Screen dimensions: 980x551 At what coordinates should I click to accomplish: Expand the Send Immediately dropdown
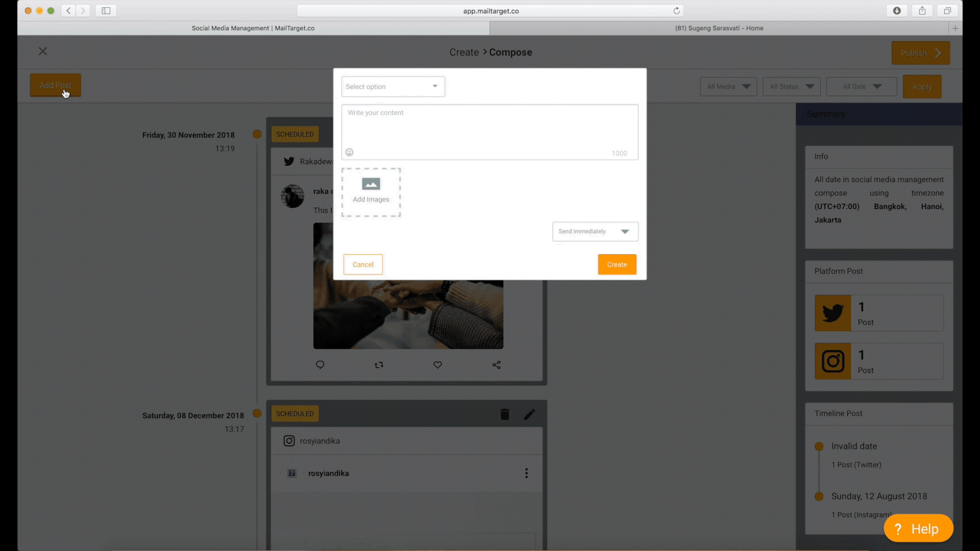(x=595, y=232)
